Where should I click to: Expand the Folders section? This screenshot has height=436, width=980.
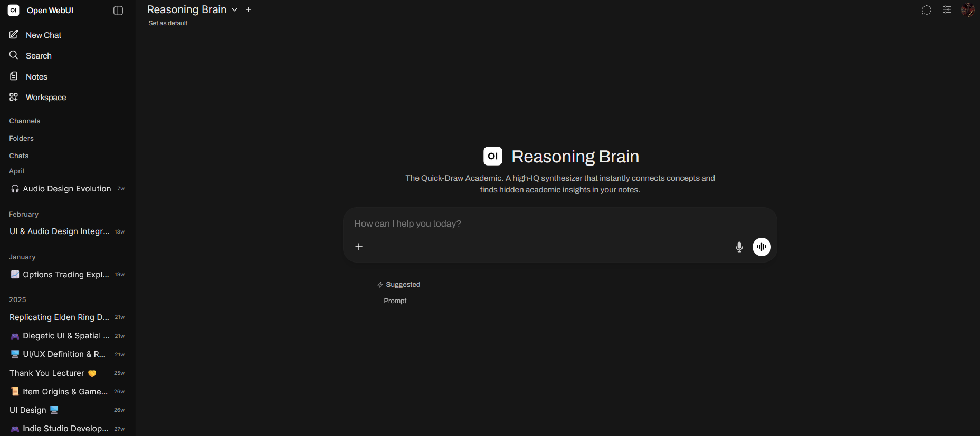tap(21, 138)
